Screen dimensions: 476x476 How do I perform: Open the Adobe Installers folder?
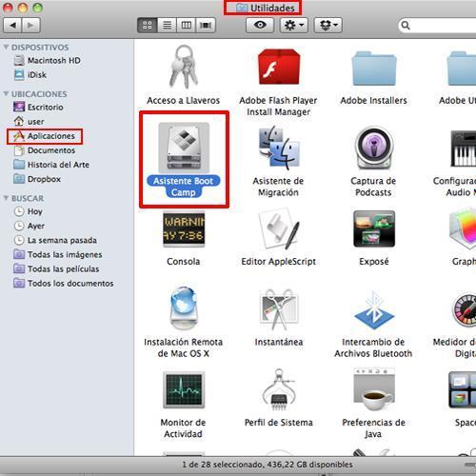374,69
